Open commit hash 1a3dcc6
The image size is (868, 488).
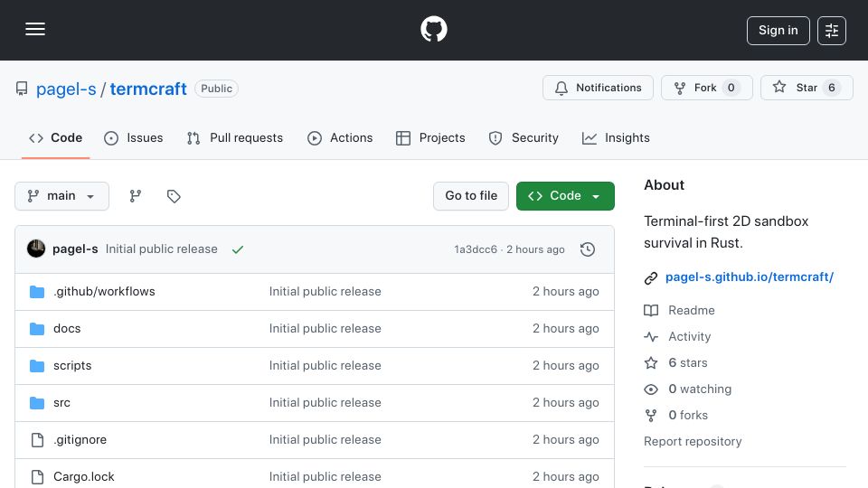click(476, 249)
